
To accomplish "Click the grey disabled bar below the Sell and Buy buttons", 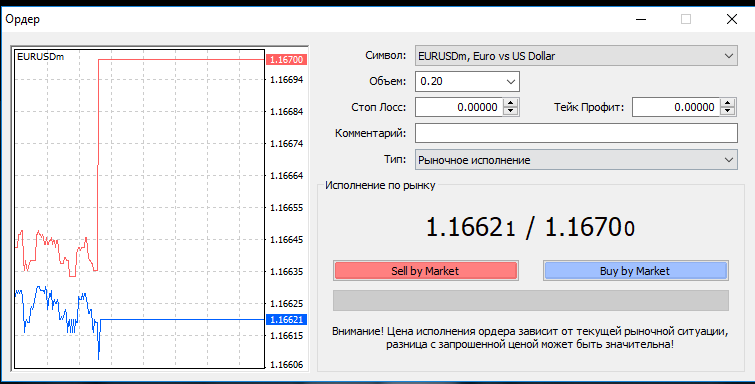I will coord(531,300).
